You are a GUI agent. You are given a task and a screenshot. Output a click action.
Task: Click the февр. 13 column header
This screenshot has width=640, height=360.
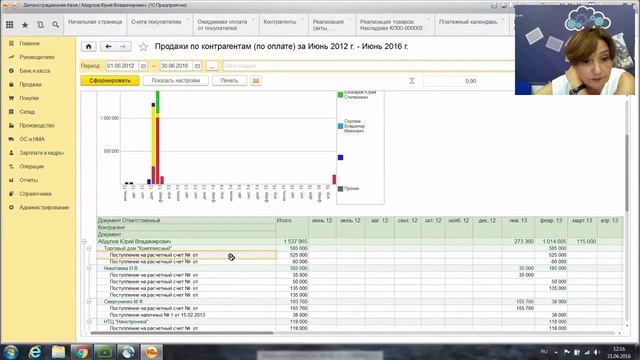[551, 220]
